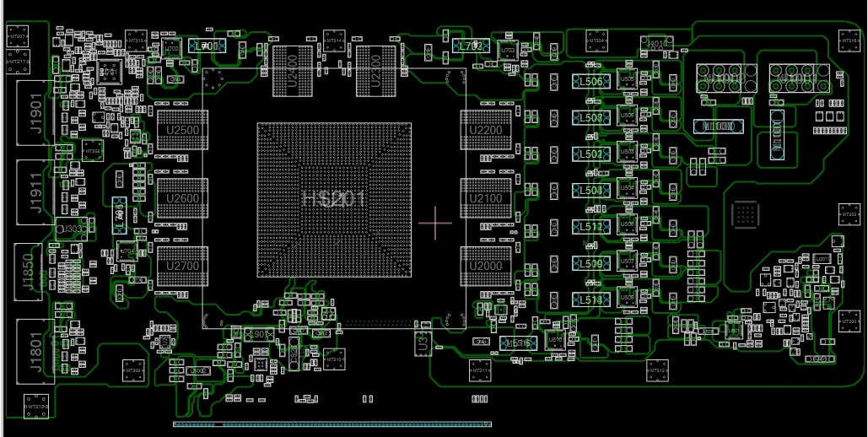This screenshot has height=437, width=868.
Task: Click the PCIe edge connector fingers
Action: 332,425
